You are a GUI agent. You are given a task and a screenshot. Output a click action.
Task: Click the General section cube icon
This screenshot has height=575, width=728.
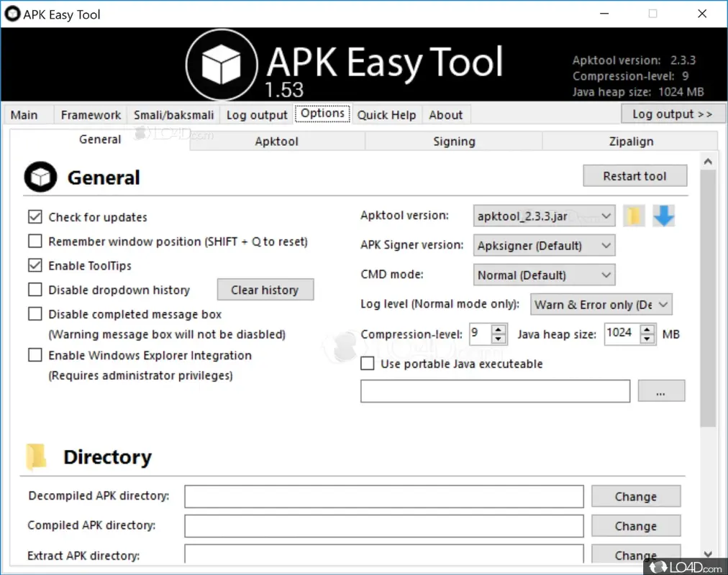pos(40,177)
